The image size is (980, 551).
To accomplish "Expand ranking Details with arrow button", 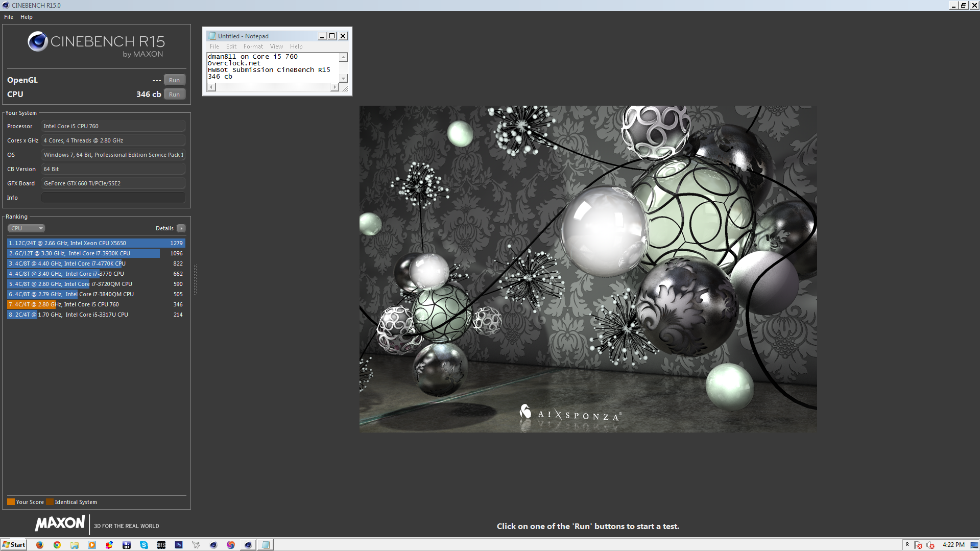I will click(181, 228).
